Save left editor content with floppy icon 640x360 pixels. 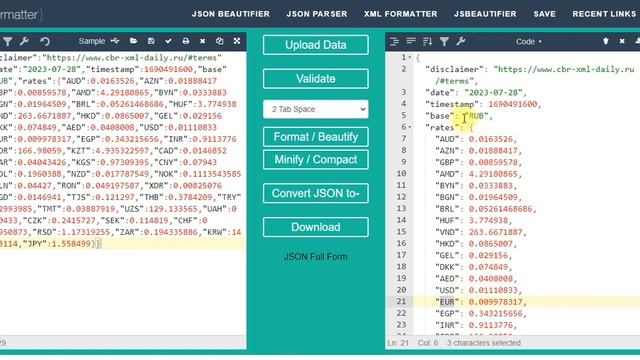(x=151, y=41)
